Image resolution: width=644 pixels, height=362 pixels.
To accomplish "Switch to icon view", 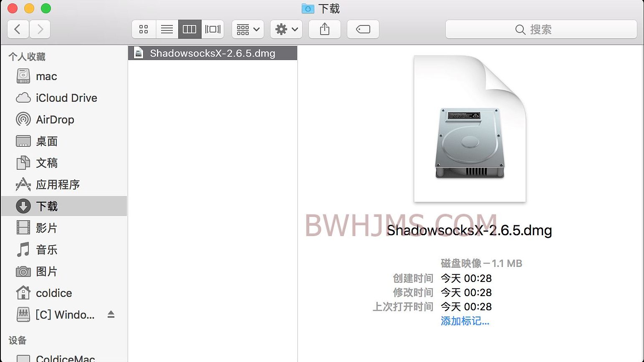I will 144,29.
